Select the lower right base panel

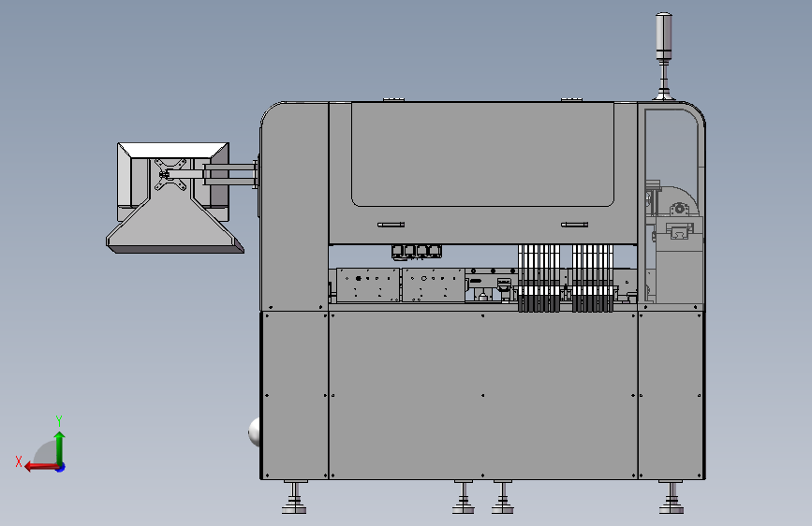pos(672,395)
